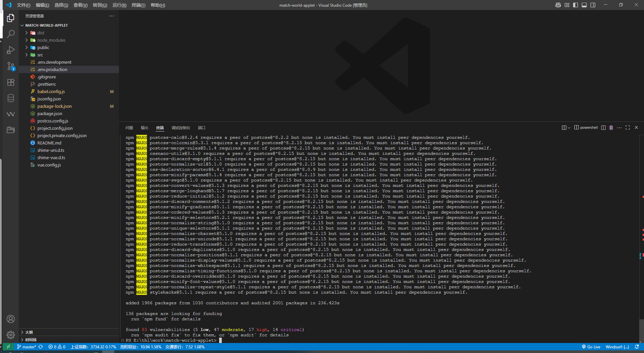Open the Explorer more actions menu
Screen dimensions: 644x353
[x=112, y=16]
